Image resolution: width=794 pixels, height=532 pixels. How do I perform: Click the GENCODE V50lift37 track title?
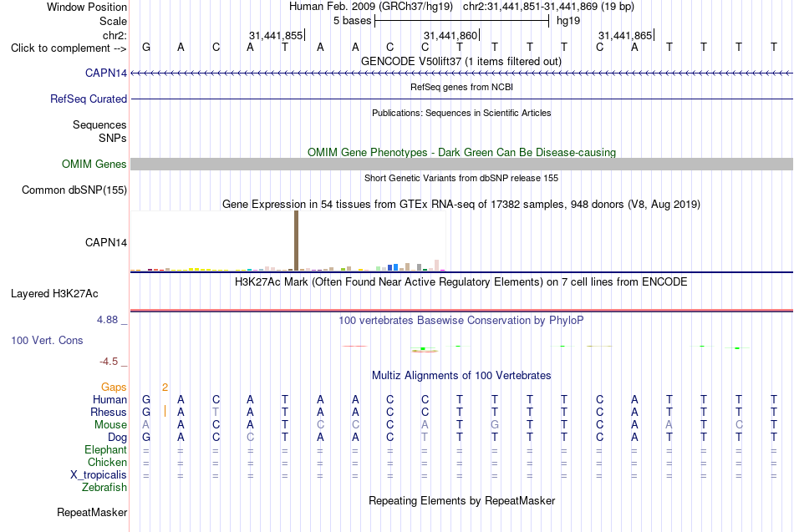pos(461,61)
